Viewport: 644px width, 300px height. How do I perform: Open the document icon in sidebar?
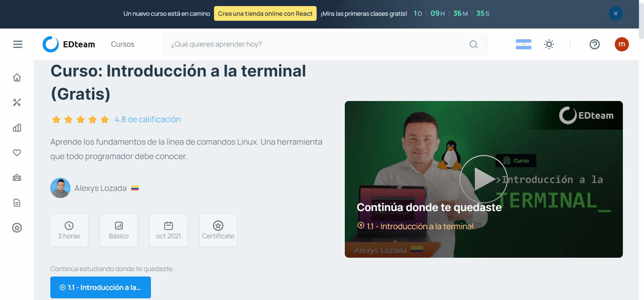[17, 203]
